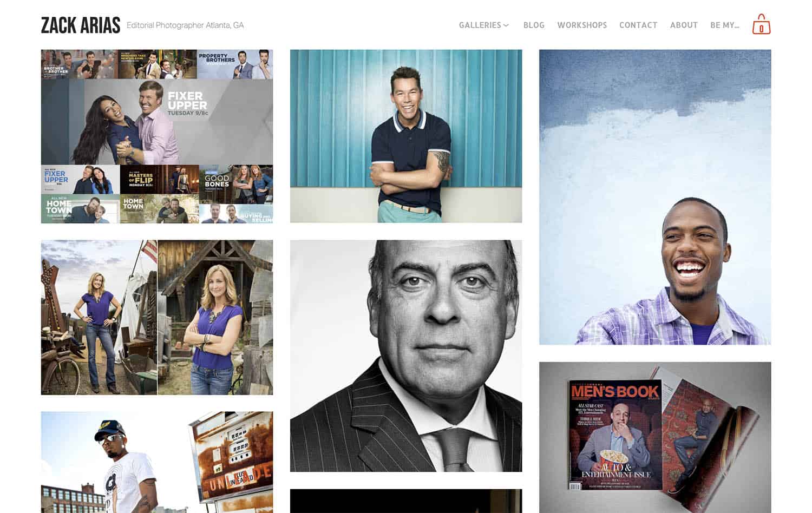Open the CONTACT page
This screenshot has width=812, height=513.
coord(638,25)
